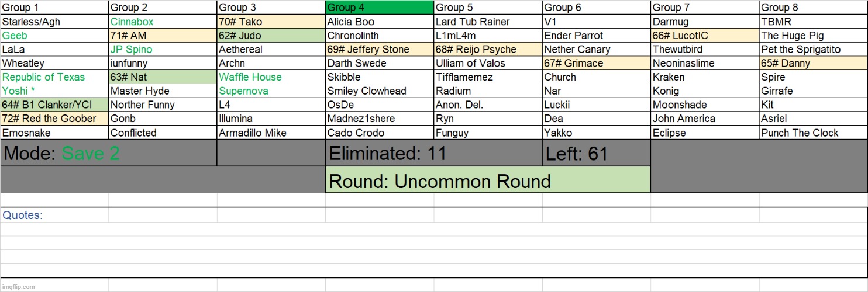Click the 62# Judo green cell
Viewport: 868px width, 292px height.
271,36
